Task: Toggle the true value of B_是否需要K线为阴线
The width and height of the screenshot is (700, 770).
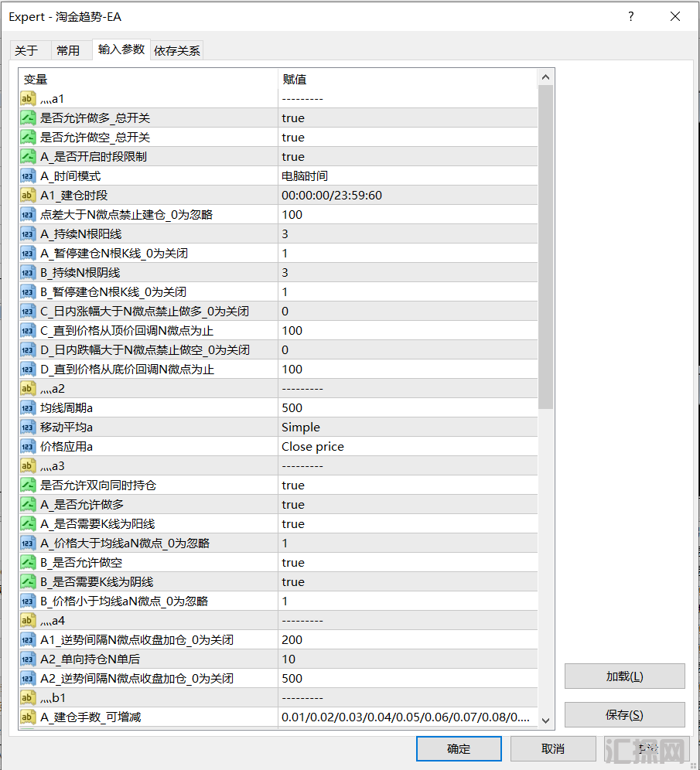Action: click(x=293, y=582)
